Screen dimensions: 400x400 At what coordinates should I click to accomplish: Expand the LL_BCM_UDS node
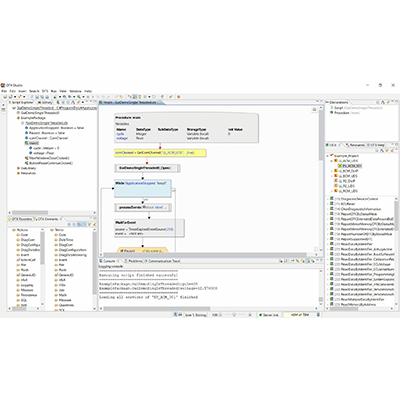click(x=331, y=176)
